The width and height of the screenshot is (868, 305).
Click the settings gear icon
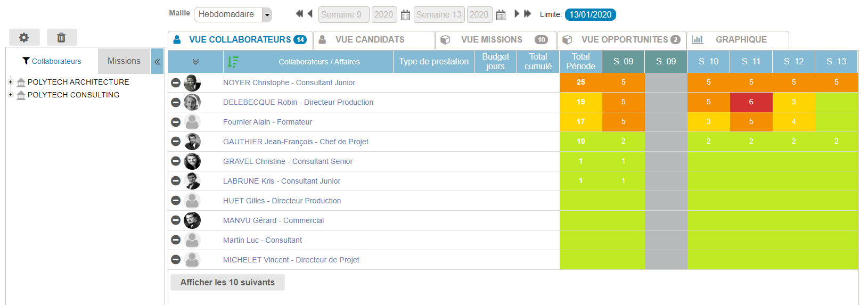tap(24, 37)
